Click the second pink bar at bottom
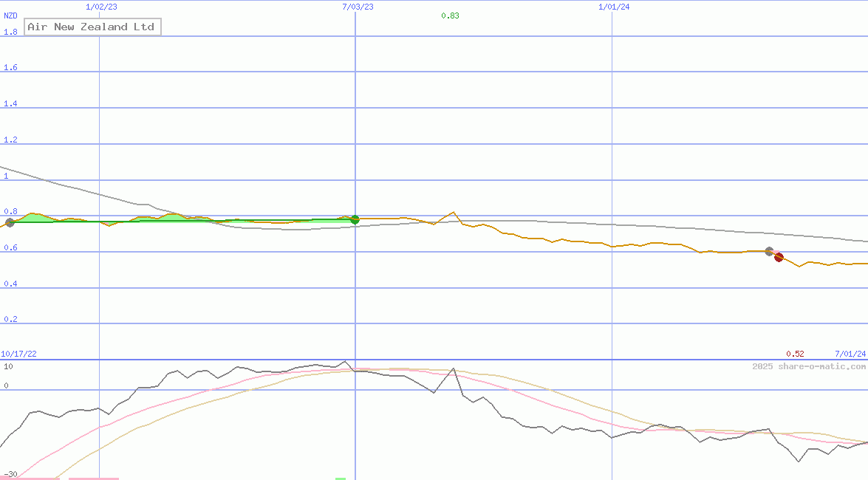This screenshot has height=480, width=868. tap(93, 478)
